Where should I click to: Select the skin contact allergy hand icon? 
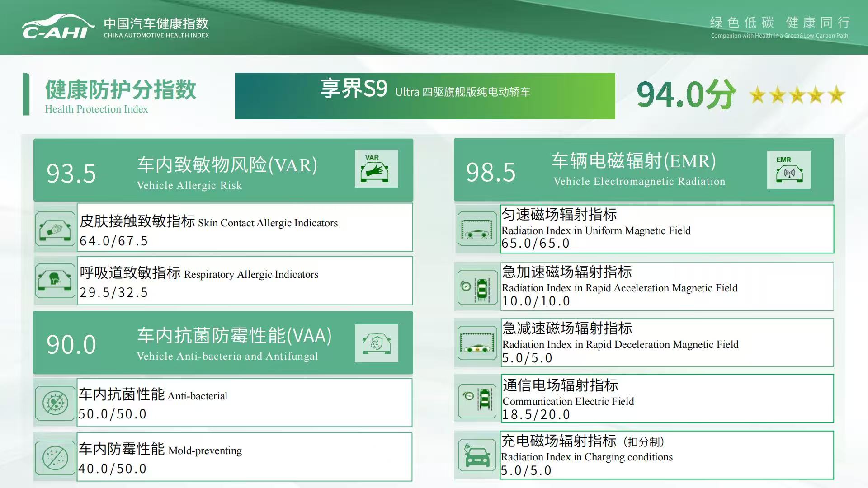tap(54, 228)
